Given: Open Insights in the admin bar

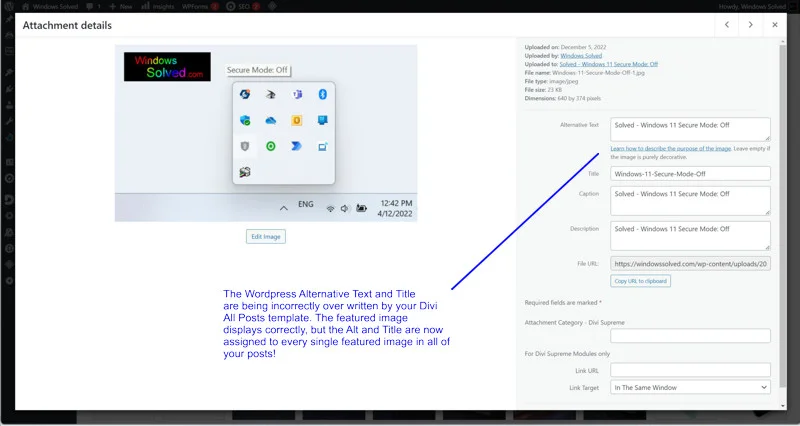Looking at the screenshot, I should (x=158, y=7).
